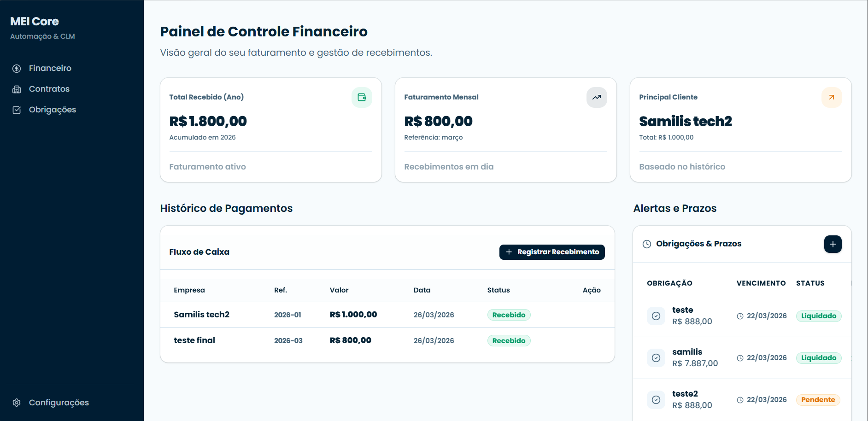This screenshot has height=421, width=868.
Task: Select the Financeiro dollar icon in sidebar
Action: 16,68
